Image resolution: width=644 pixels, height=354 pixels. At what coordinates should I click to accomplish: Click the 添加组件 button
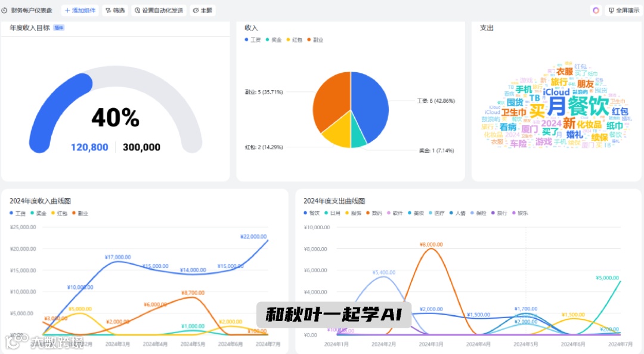tap(80, 10)
